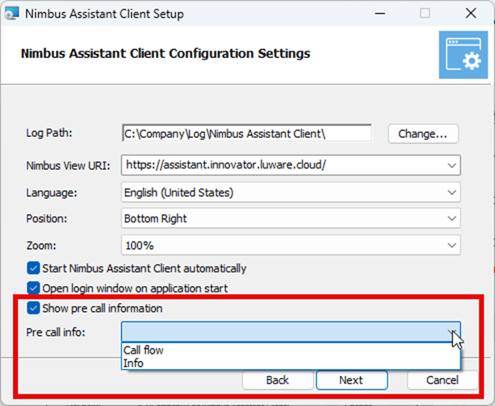The image size is (495, 406).
Task: Proceed with the Next button
Action: click(351, 380)
